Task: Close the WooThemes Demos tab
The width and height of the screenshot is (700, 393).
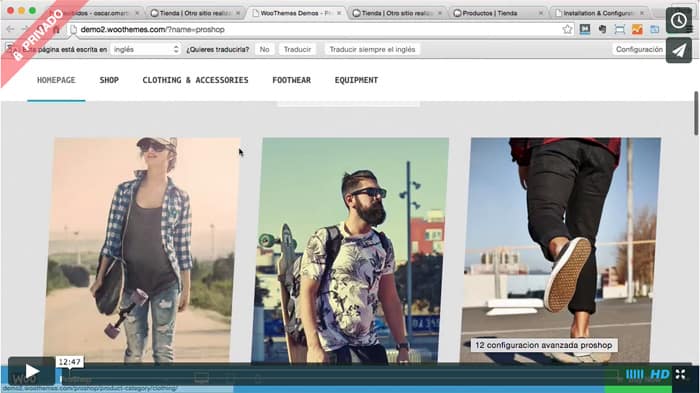Action: click(x=339, y=13)
